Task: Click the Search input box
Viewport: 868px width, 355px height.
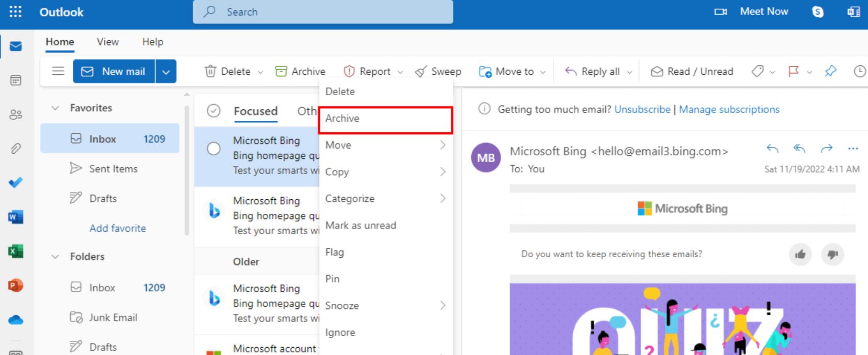Action: click(x=323, y=12)
